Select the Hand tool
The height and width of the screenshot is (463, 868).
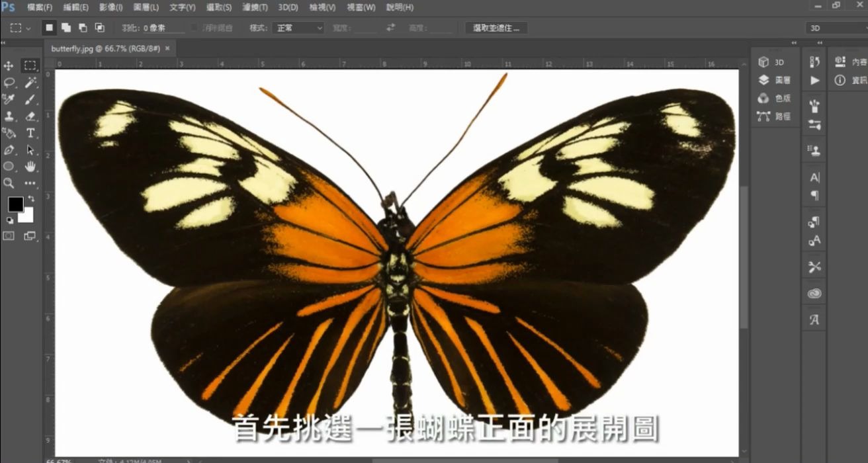30,167
